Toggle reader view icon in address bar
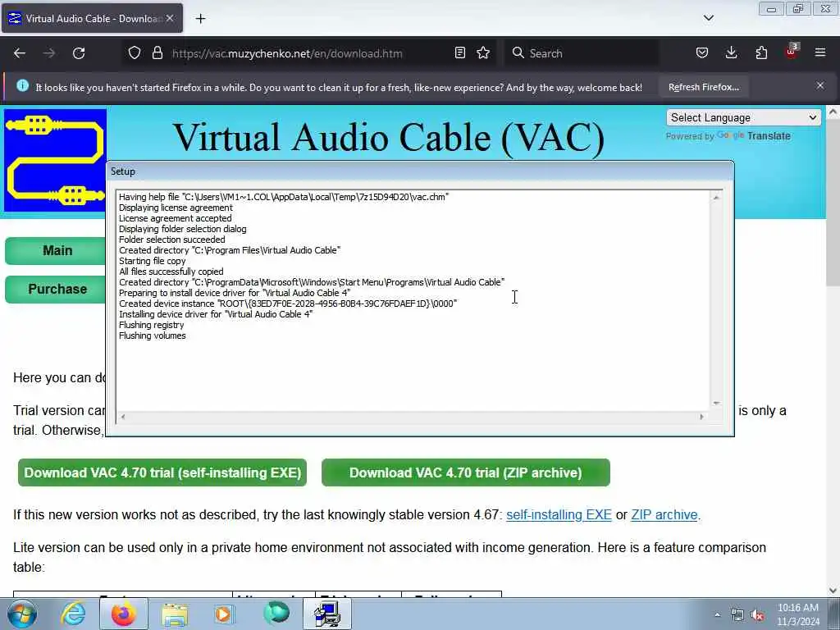Screen dimensions: 840x630 click(x=459, y=53)
